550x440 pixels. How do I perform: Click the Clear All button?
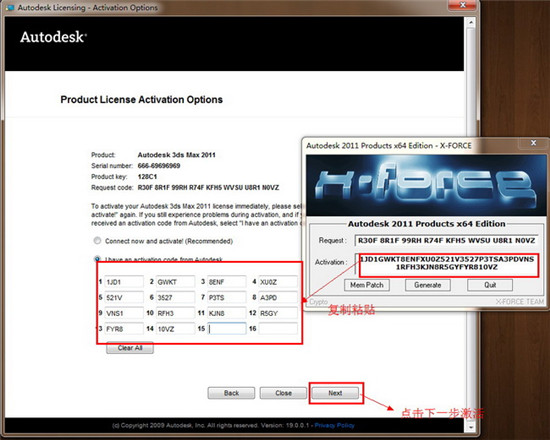[130, 348]
